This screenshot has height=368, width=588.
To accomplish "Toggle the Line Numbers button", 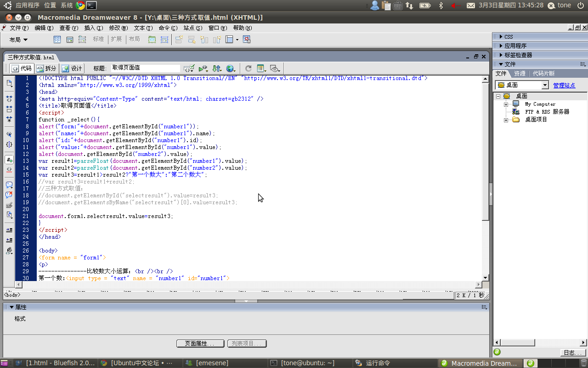I will coord(9,160).
